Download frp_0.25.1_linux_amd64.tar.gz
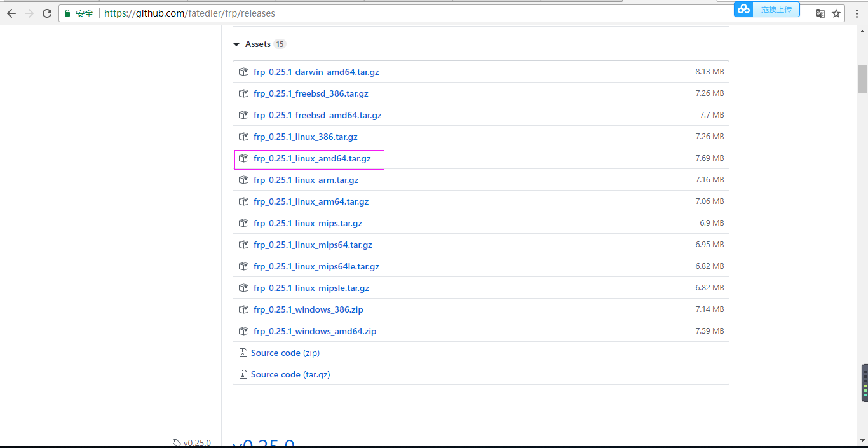Image resolution: width=868 pixels, height=448 pixels. pos(312,158)
